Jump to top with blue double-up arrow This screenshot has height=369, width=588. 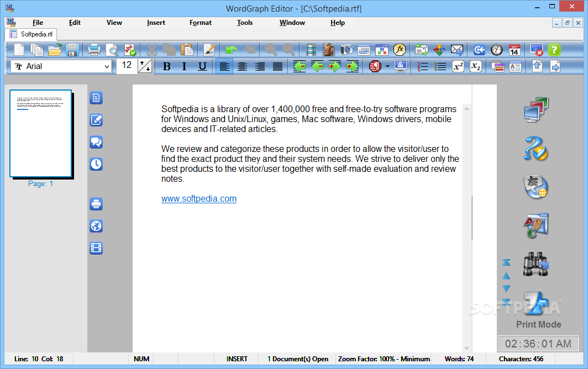[x=506, y=263]
